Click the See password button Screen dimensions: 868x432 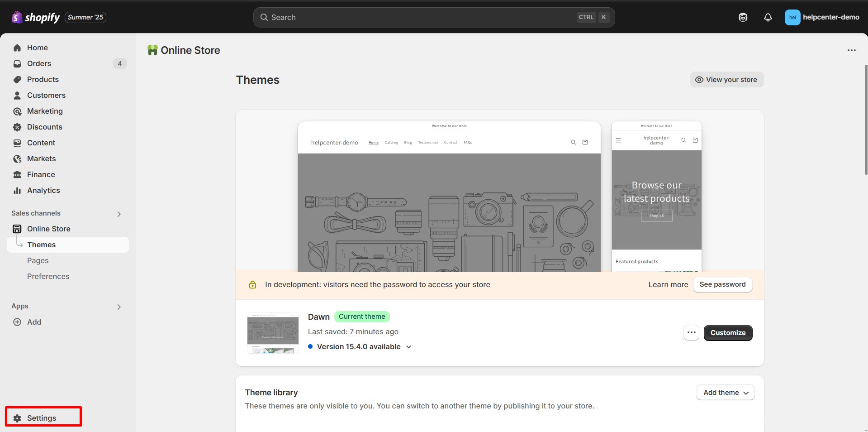coord(722,284)
